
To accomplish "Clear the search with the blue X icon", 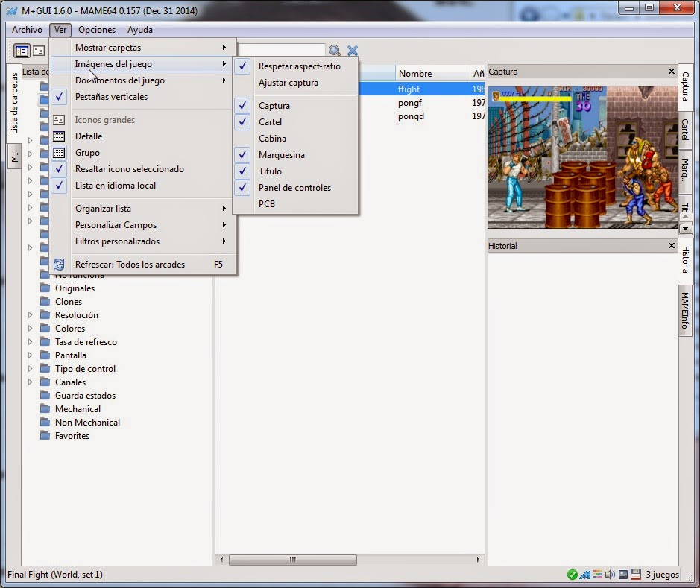I will tap(352, 51).
